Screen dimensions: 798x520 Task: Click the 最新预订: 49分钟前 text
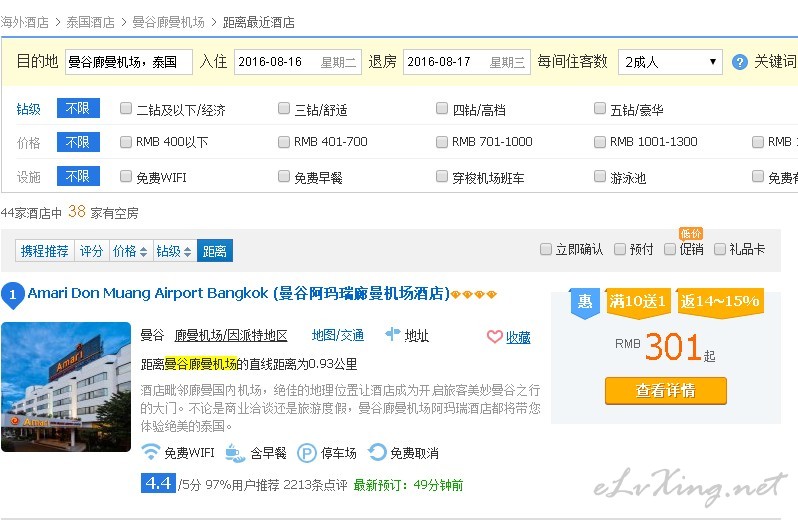point(408,485)
